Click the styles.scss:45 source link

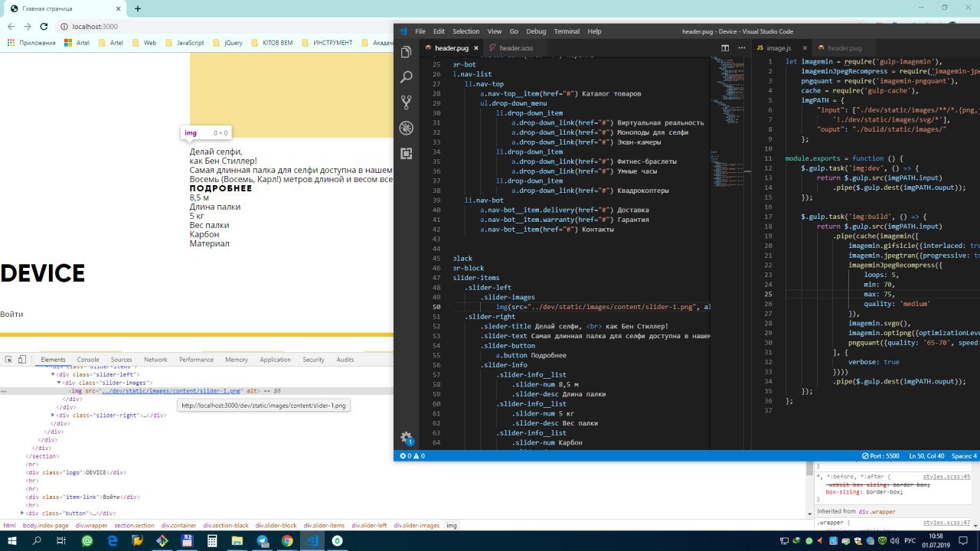[946, 477]
